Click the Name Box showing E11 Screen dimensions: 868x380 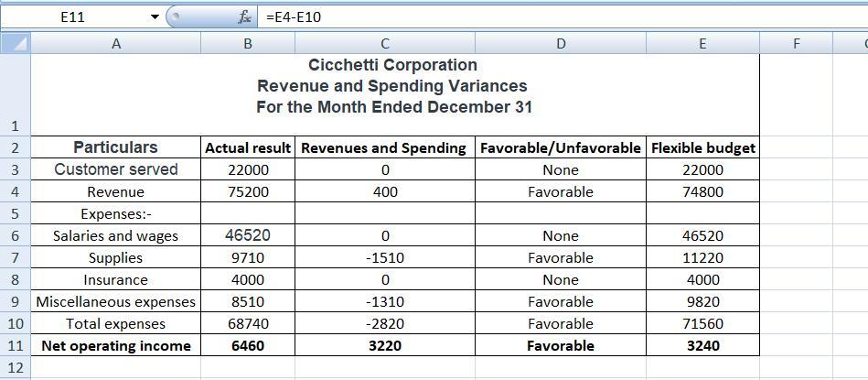point(72,17)
